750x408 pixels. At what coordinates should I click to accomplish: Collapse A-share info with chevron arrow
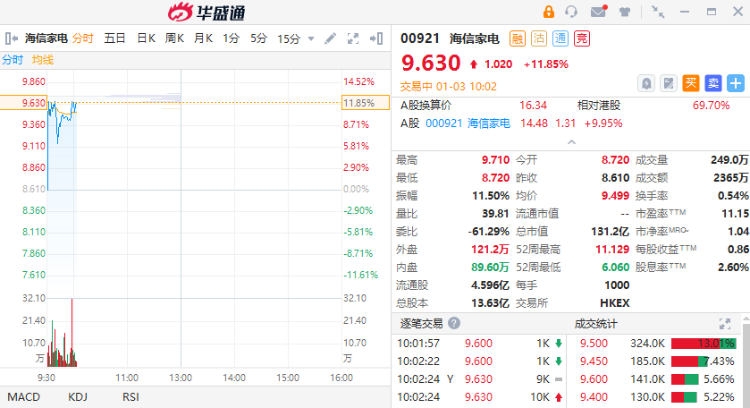click(572, 142)
